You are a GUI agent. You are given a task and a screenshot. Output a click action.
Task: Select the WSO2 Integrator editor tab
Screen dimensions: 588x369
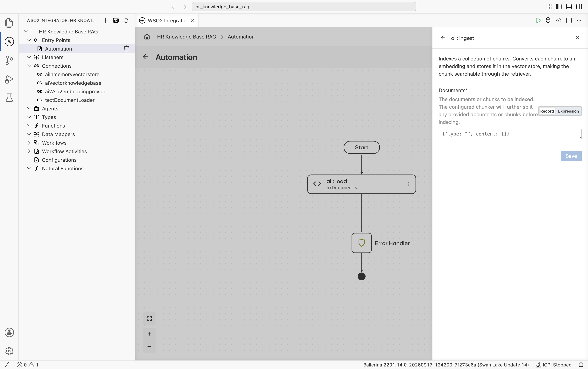click(167, 20)
